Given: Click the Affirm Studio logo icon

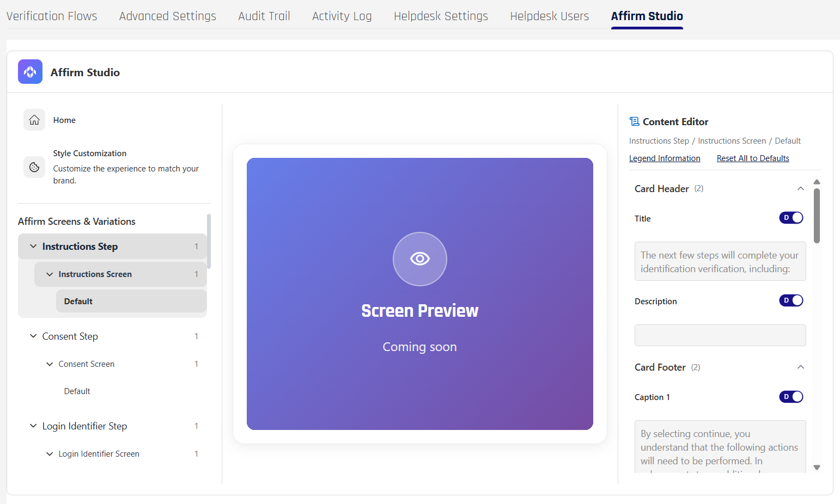Looking at the screenshot, I should [30, 72].
